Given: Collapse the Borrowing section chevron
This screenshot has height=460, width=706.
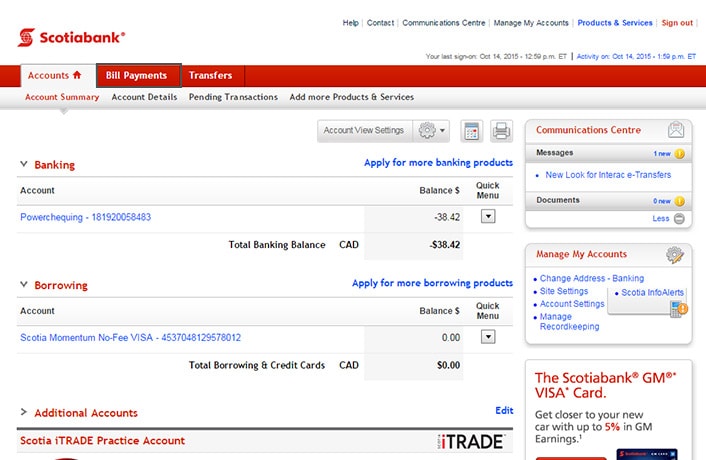Looking at the screenshot, I should [24, 285].
